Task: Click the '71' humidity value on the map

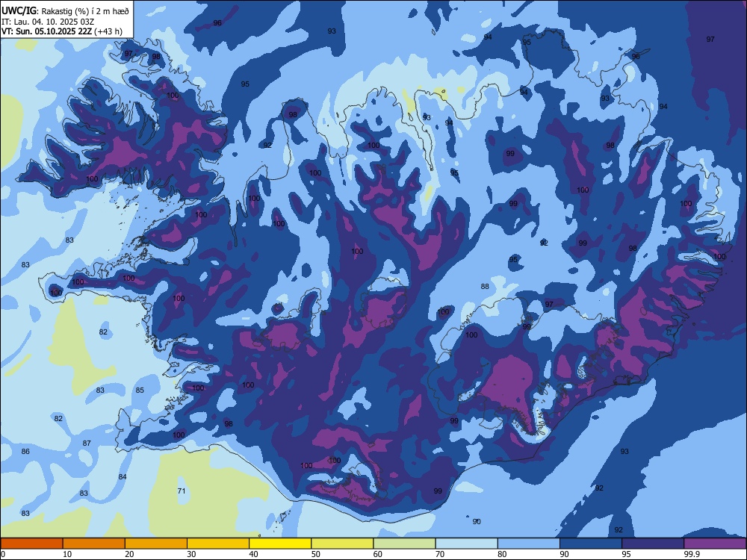Action: tap(181, 491)
